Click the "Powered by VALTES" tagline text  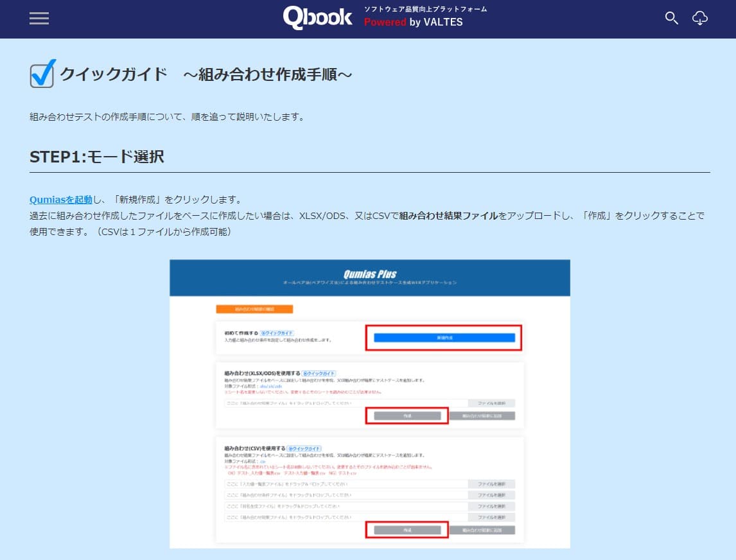[x=413, y=22]
